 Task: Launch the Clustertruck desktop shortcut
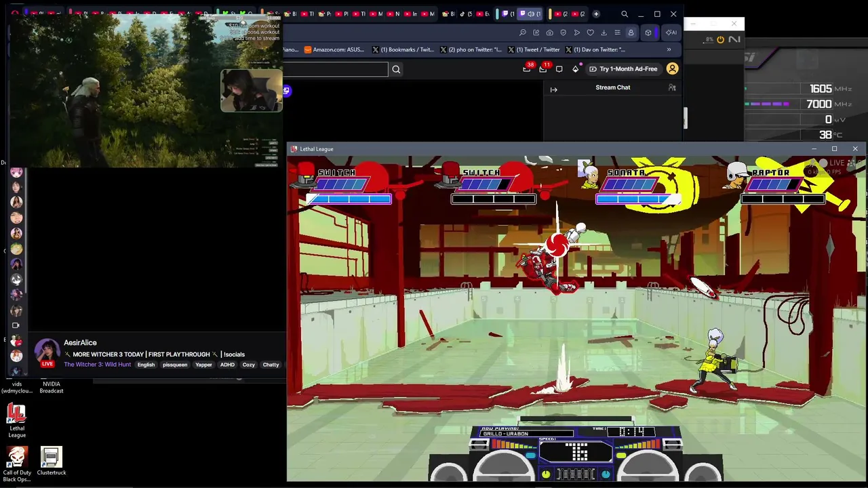click(52, 461)
